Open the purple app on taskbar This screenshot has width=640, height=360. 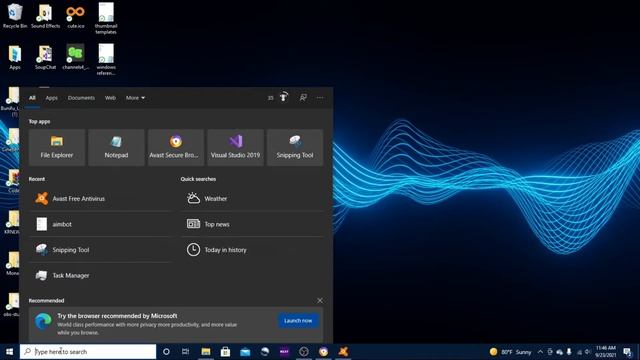284,351
